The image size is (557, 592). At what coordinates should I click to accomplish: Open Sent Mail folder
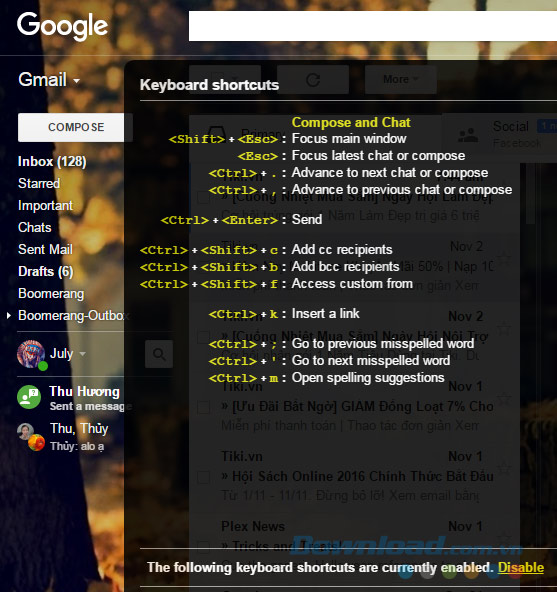click(45, 249)
